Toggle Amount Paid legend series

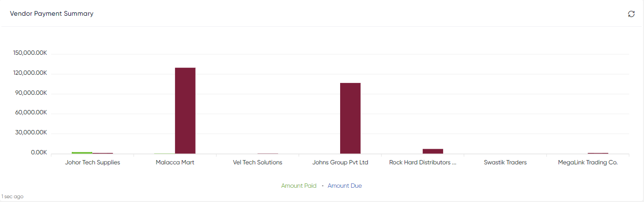tap(299, 186)
